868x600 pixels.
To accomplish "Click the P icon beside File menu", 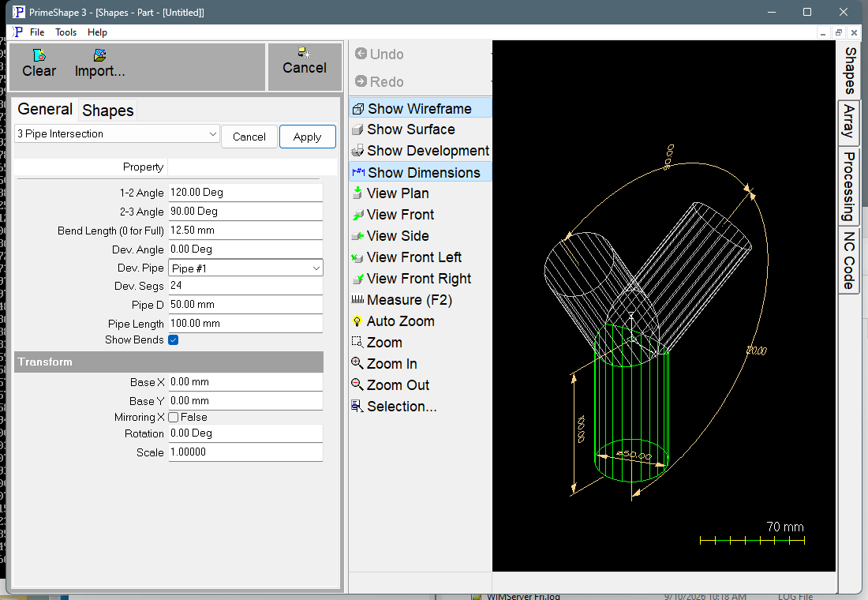I will [x=18, y=32].
